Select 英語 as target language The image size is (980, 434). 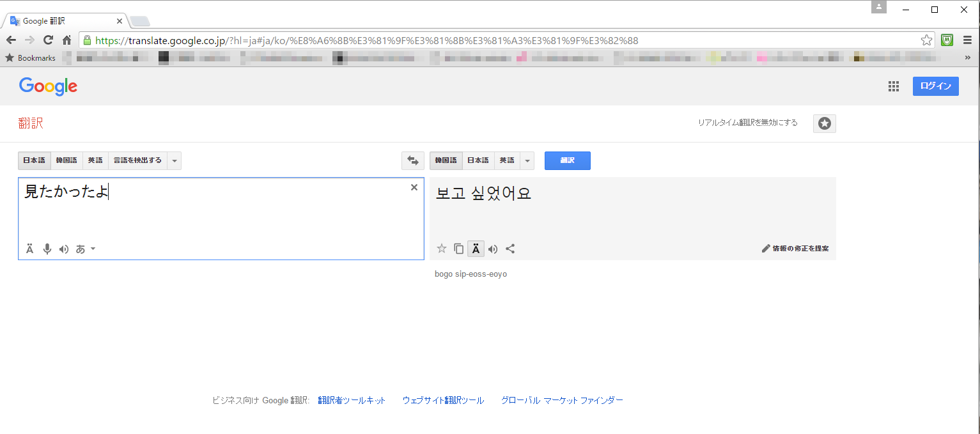(507, 160)
